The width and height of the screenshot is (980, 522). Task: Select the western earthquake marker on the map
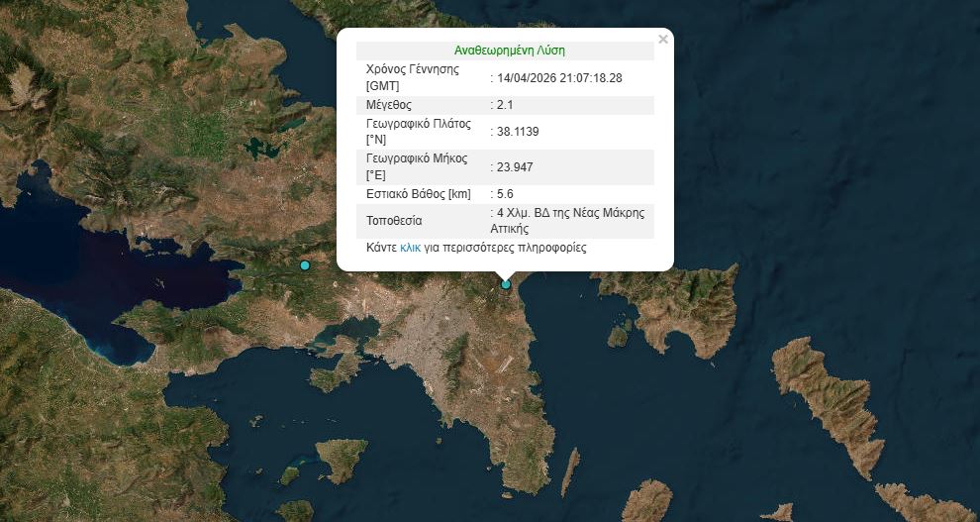pos(305,265)
